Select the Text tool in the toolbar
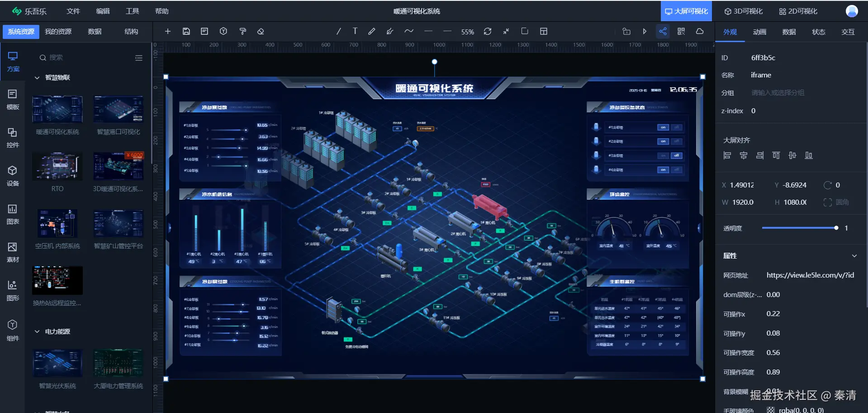 pyautogui.click(x=355, y=31)
